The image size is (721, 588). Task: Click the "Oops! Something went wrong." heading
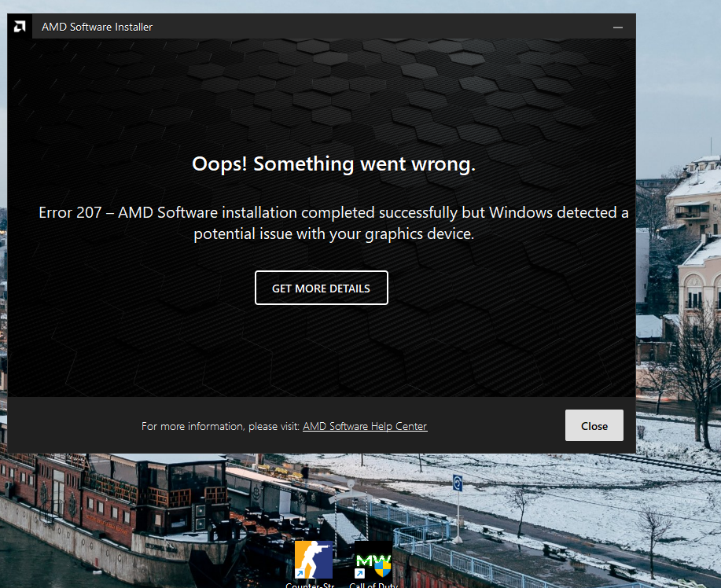333,164
